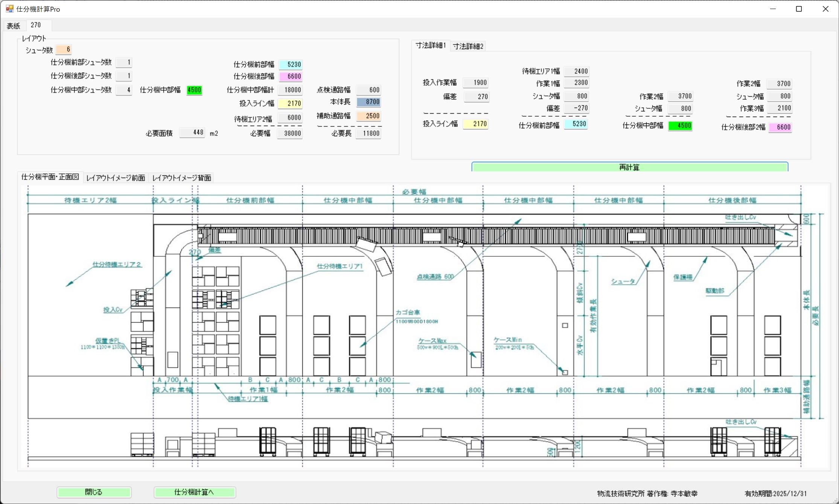
Task: Click the 必要面積 448 field
Action: pos(192,132)
